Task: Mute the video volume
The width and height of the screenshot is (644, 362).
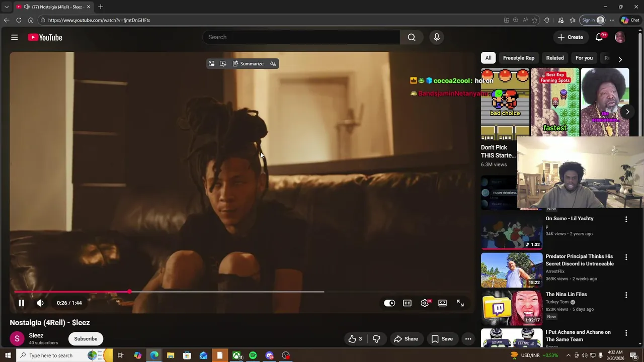Action: click(40, 303)
